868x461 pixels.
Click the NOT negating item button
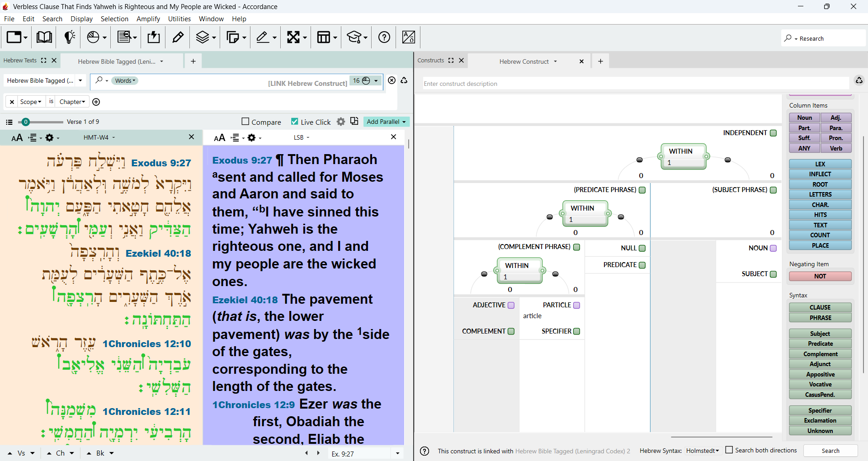point(820,276)
